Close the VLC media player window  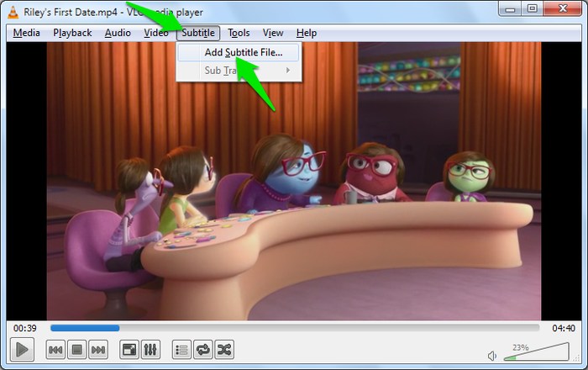[x=563, y=9]
